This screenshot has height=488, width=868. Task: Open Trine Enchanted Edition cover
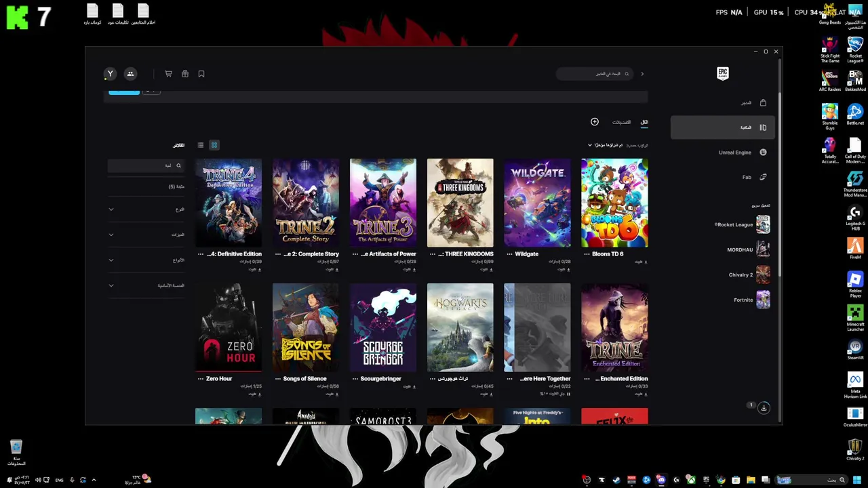[x=614, y=327]
